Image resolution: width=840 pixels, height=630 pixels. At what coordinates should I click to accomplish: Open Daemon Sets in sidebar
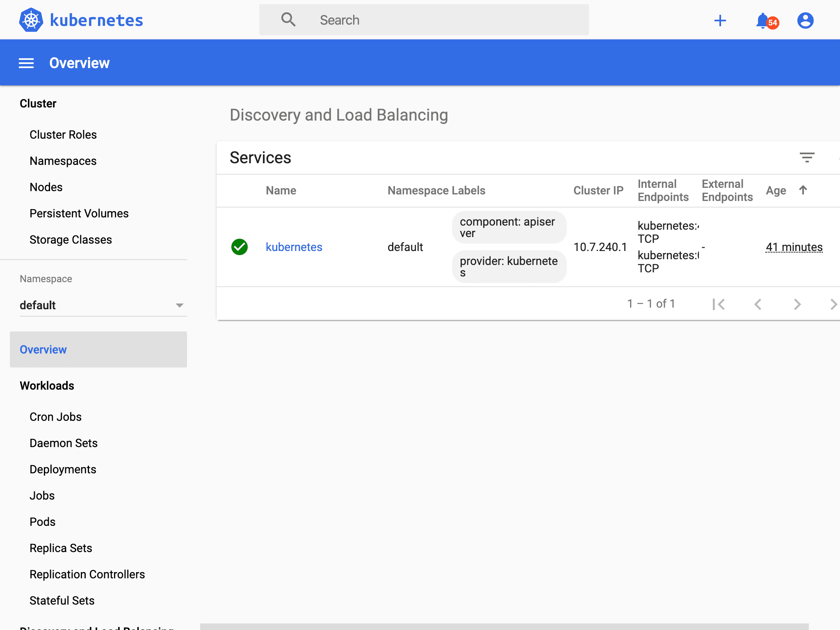[x=64, y=443]
